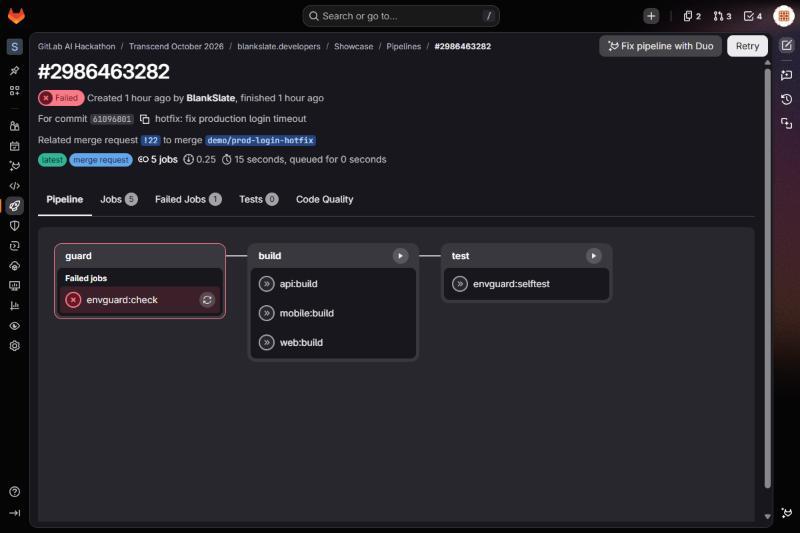Image resolution: width=800 pixels, height=533 pixels.
Task: Click the latest pipeline badge
Action: [x=52, y=160]
